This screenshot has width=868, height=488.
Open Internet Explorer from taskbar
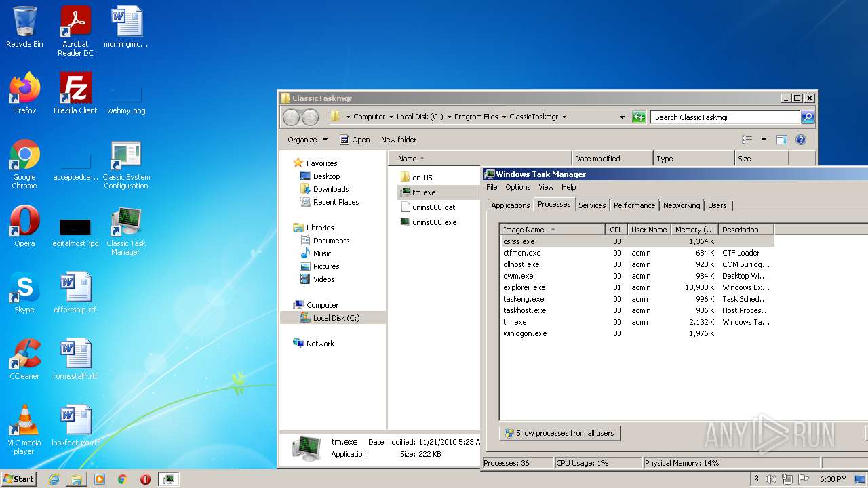pos(54,479)
